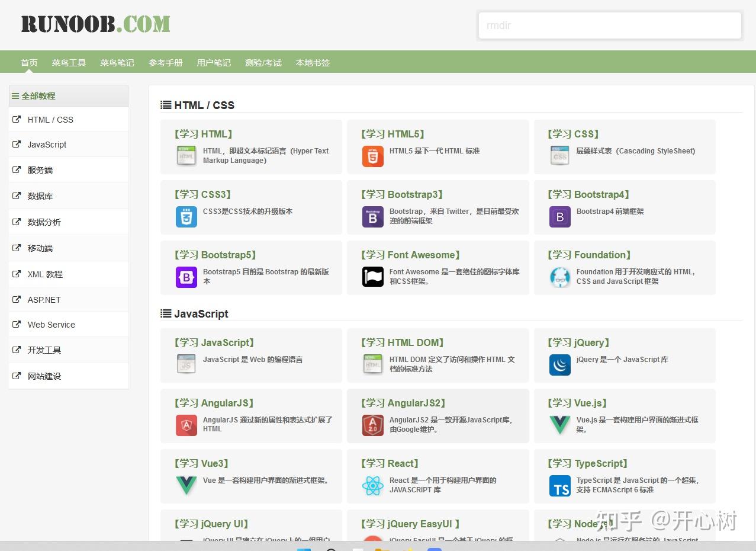Click the RUNOOB.COM site logo
The image size is (756, 551).
pos(95,24)
